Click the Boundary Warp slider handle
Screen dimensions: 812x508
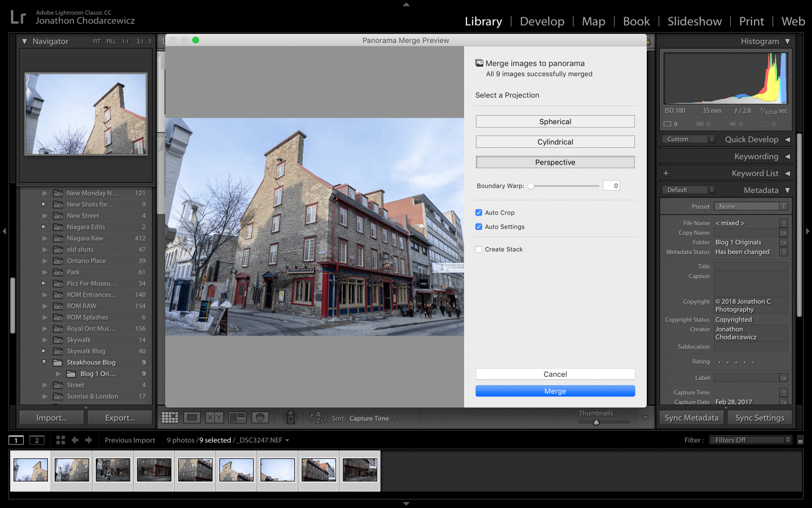point(531,186)
